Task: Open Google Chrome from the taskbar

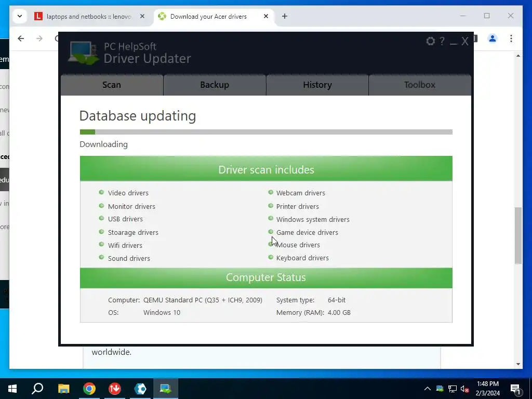Action: pos(89,389)
